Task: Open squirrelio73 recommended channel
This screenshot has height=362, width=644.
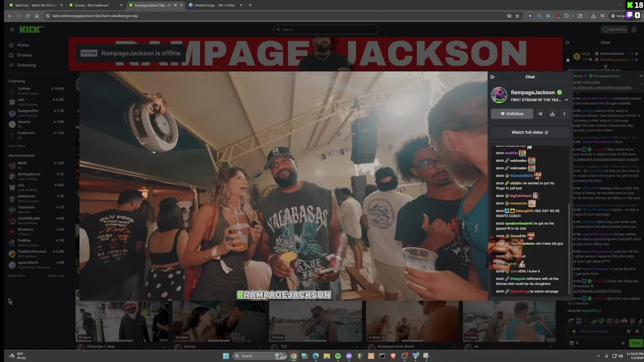Action: (36, 264)
